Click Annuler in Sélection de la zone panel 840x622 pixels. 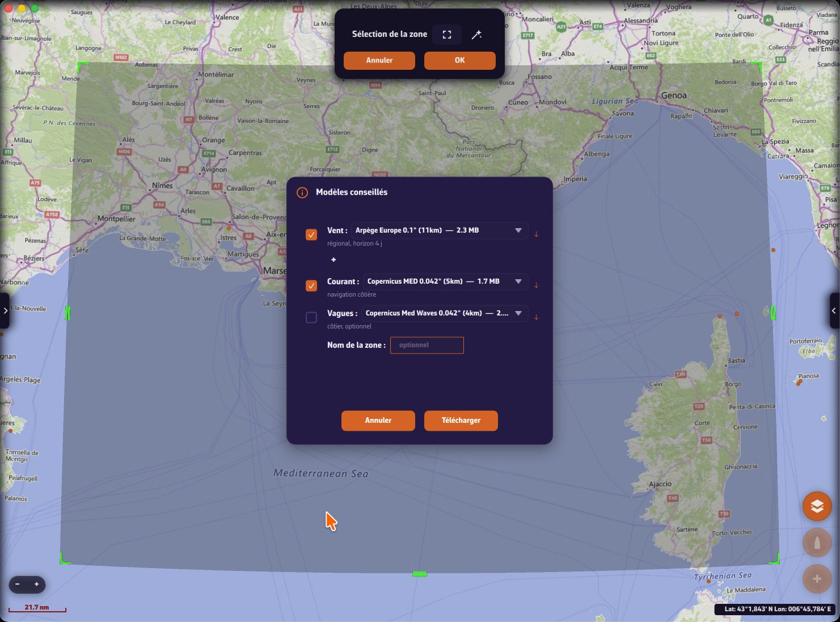(379, 60)
